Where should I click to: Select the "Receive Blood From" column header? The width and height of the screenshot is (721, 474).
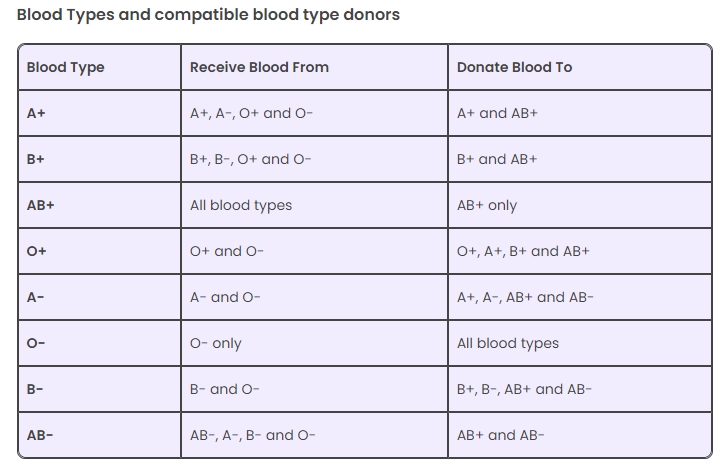tap(259, 67)
